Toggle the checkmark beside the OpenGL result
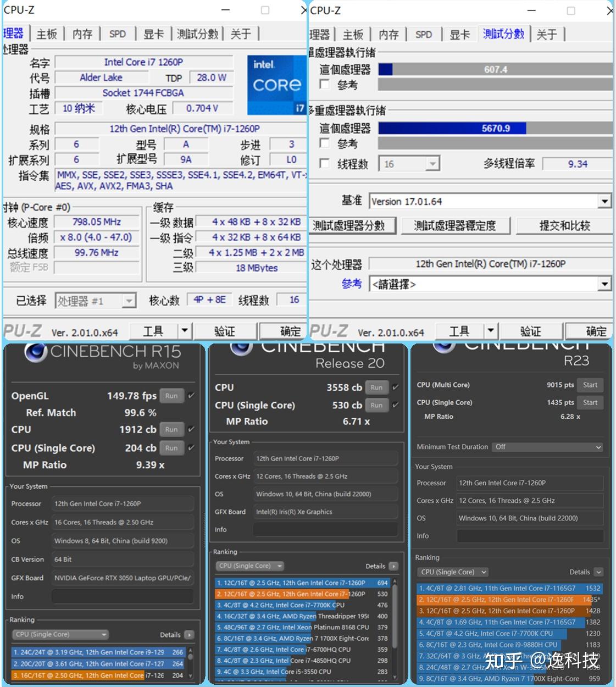This screenshot has width=616, height=687. (190, 395)
